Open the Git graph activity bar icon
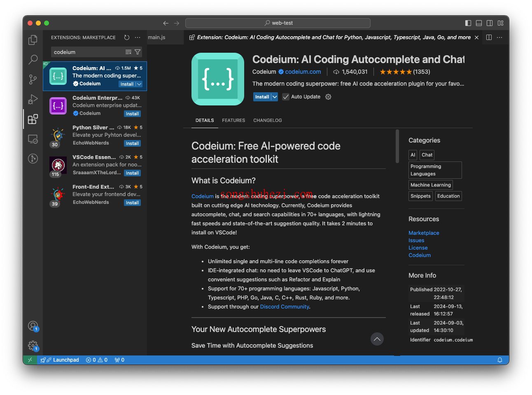 33,159
